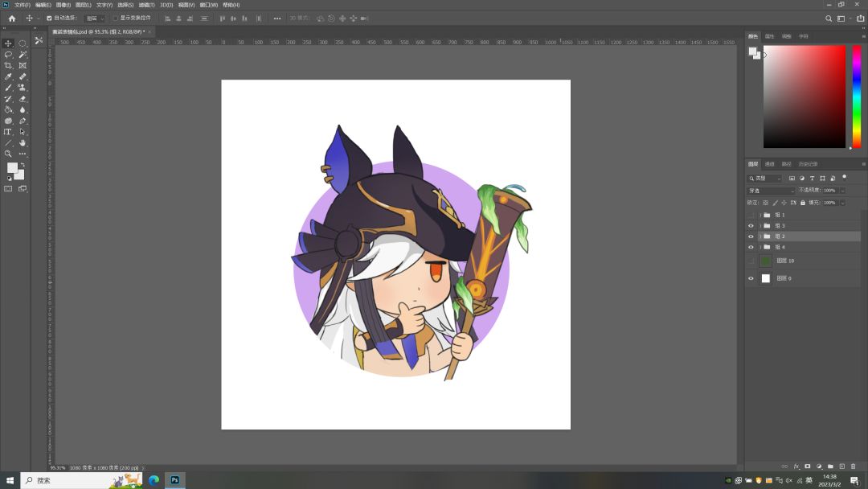Add a layer style with fx
Screen dimensions: 868x489
pos(796,466)
